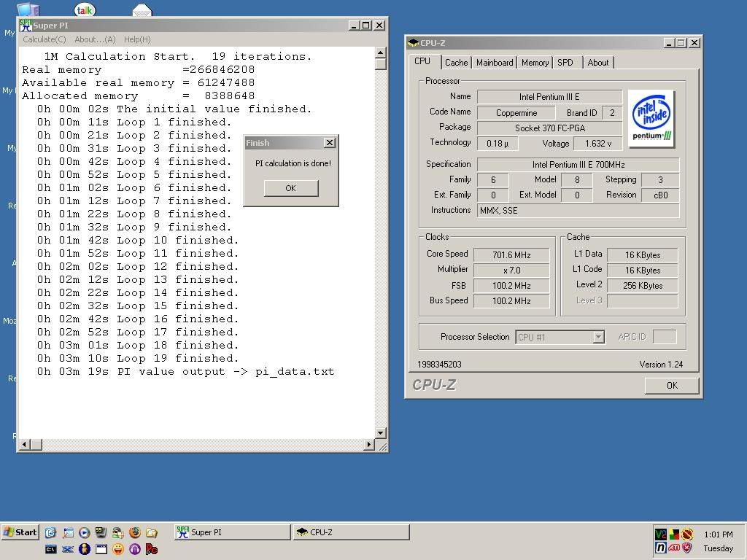Click the monitor with 99 quick launch icon
Image resolution: width=747 pixels, height=560 pixels.
(x=101, y=532)
